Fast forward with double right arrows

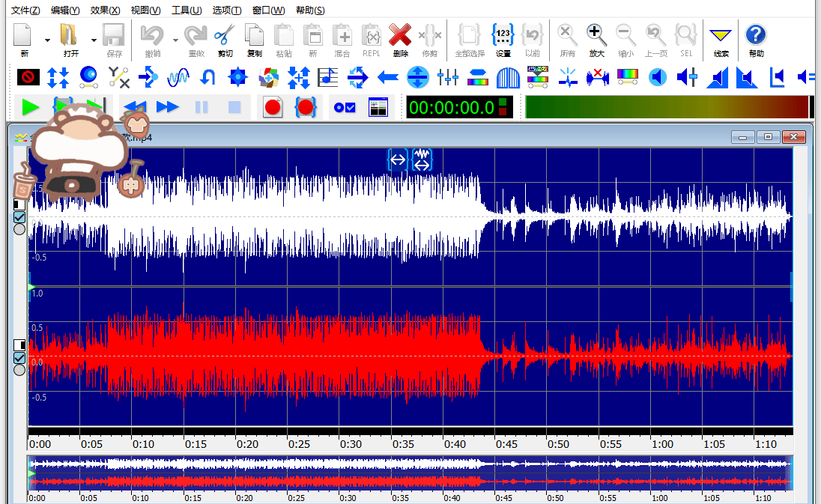168,107
